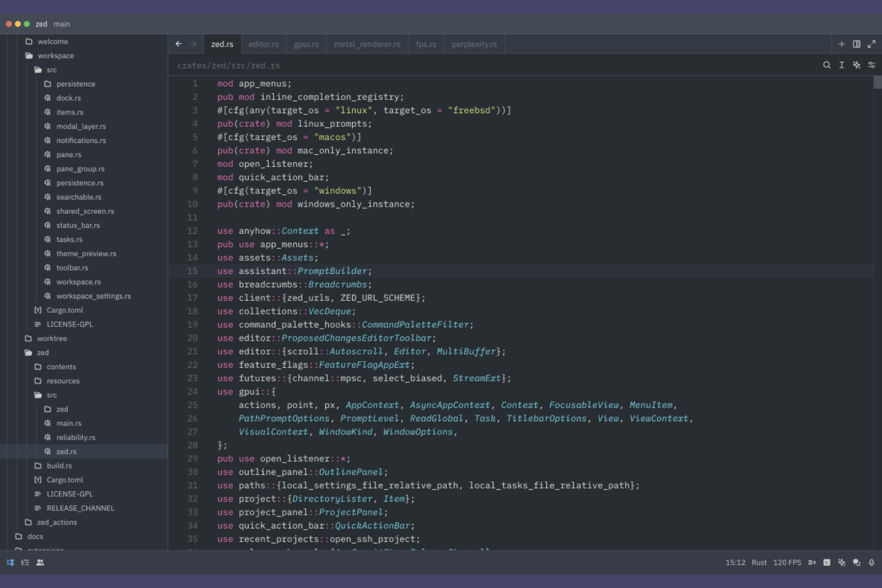Open the buffer search with the magnifier icon

click(827, 65)
